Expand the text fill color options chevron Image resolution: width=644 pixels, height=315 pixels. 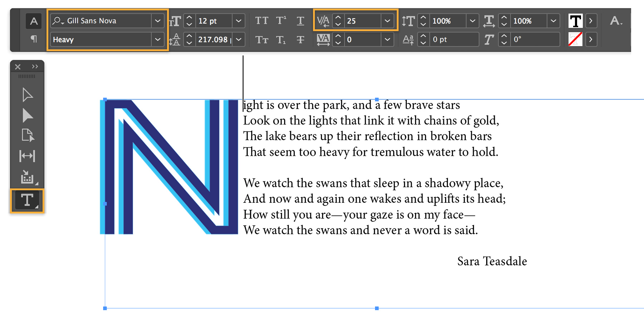[x=591, y=21]
